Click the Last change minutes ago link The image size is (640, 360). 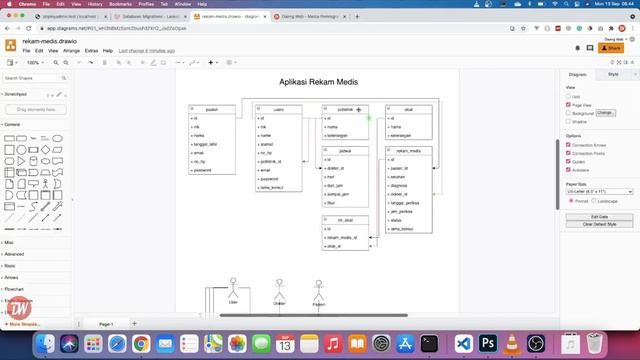(147, 51)
